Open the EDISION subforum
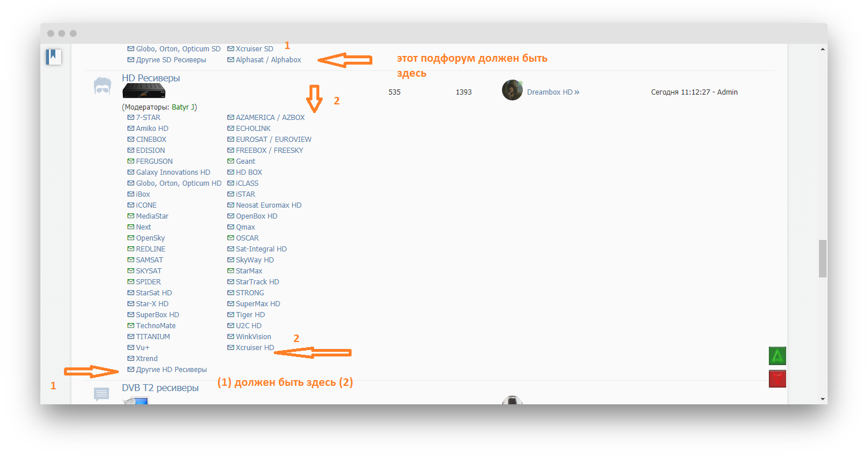This screenshot has width=868, height=462. pyautogui.click(x=150, y=151)
